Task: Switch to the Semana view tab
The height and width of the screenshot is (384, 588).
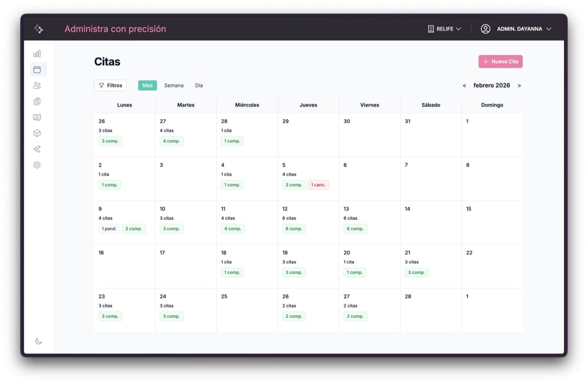Action: coord(174,85)
